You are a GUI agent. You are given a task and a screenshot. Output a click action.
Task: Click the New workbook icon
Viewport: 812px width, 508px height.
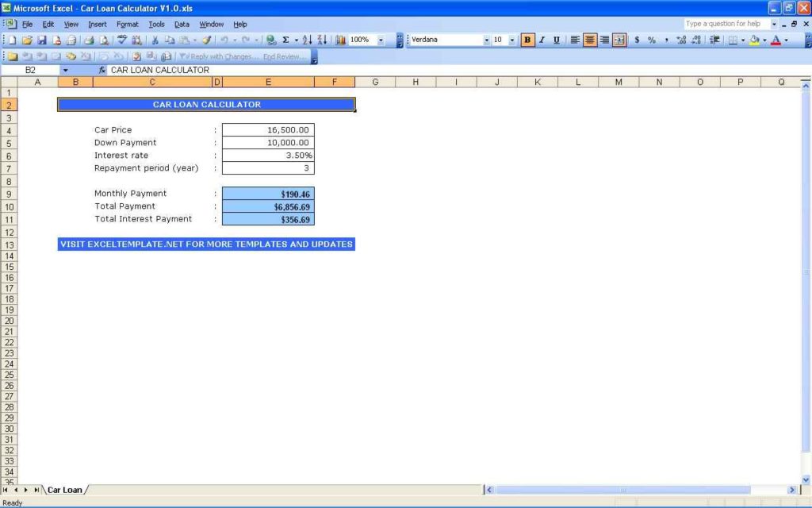click(12, 40)
